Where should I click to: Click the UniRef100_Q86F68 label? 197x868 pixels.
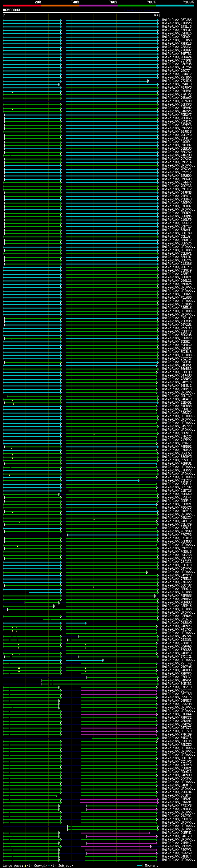point(177,454)
